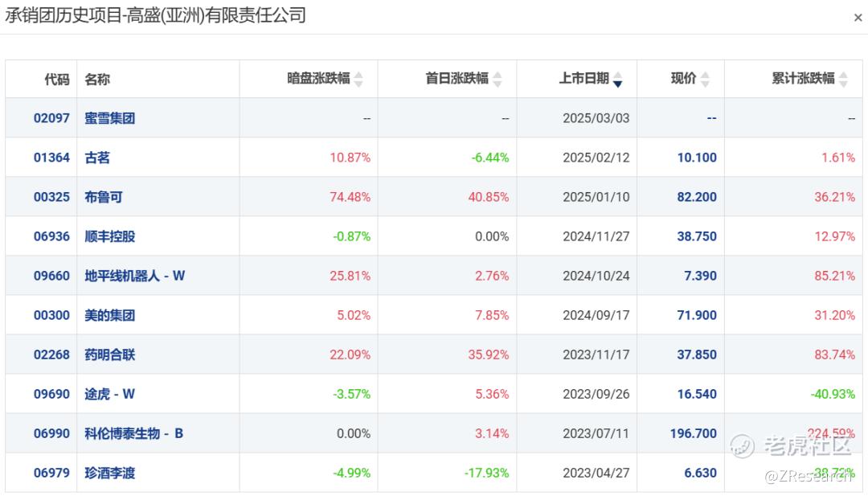Open 美的集团 stock page
The height and width of the screenshot is (496, 868).
pos(109,315)
